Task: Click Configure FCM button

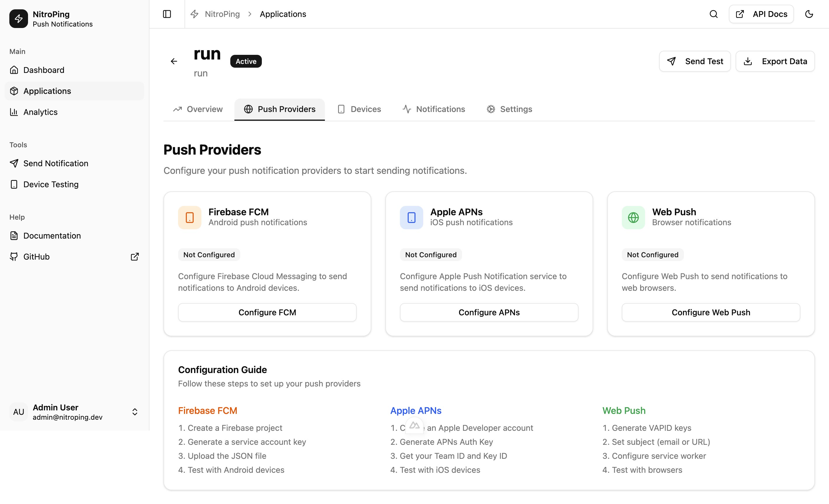Action: coord(267,312)
